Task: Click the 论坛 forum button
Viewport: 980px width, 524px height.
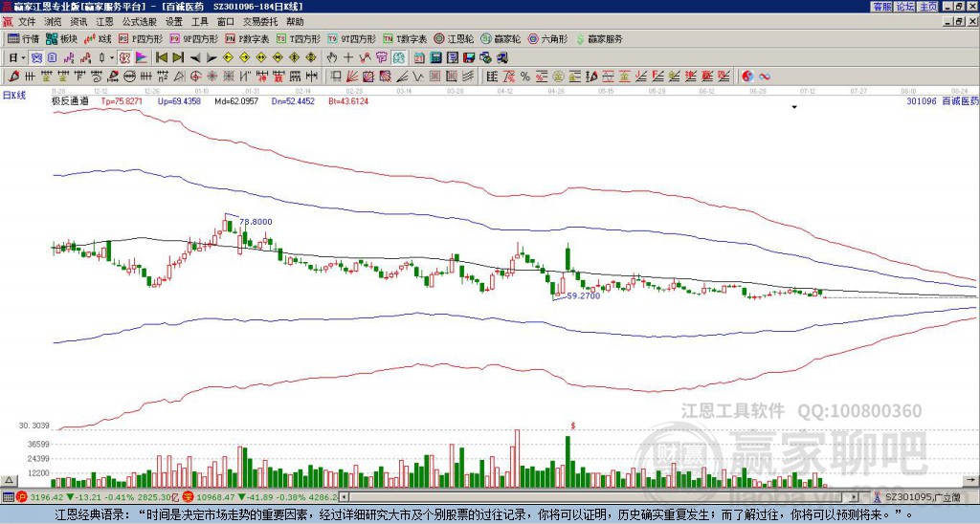Action: [904, 7]
